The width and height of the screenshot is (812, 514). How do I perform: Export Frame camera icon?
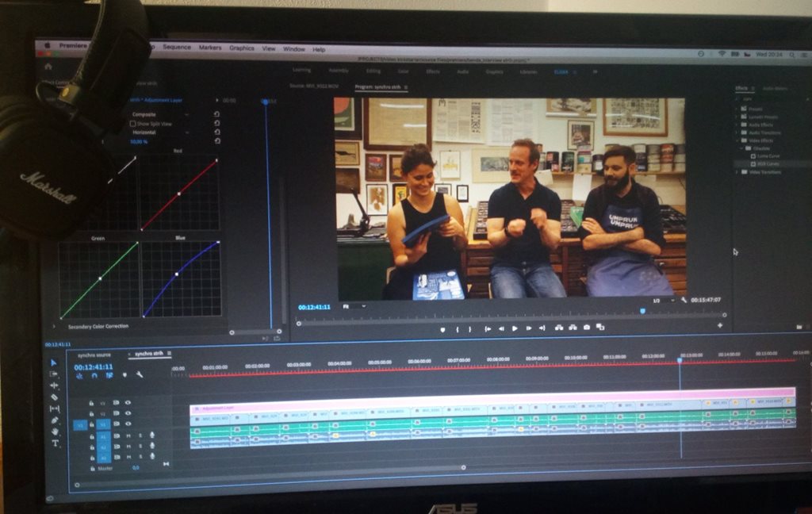click(x=587, y=327)
